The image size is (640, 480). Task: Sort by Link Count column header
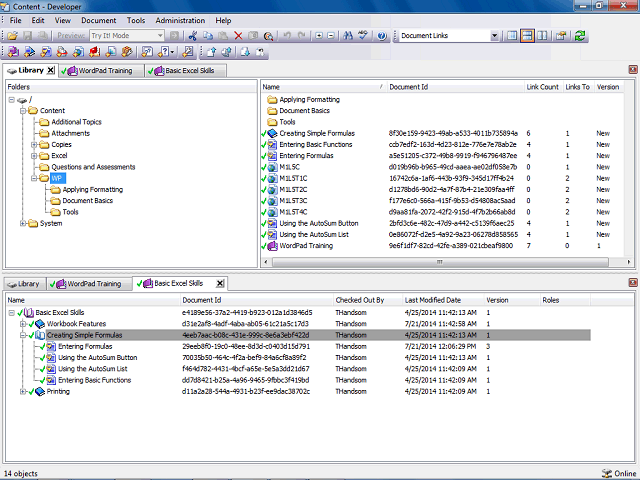(x=543, y=87)
